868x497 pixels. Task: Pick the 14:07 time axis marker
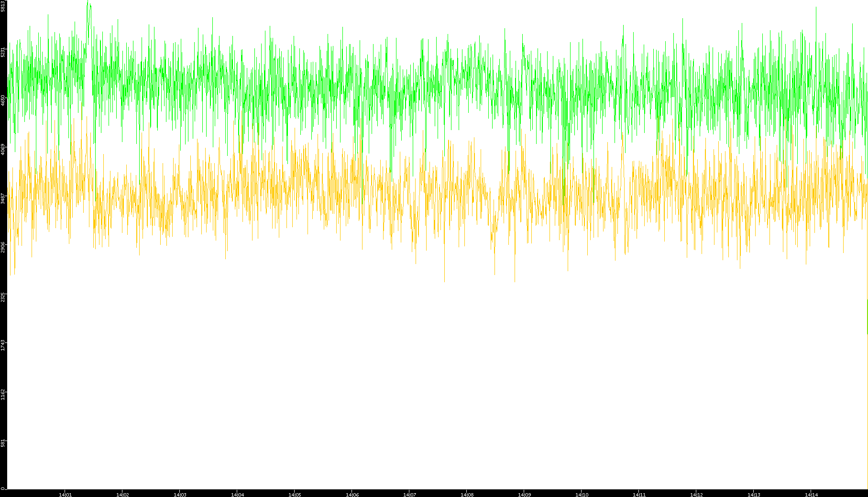click(x=409, y=494)
